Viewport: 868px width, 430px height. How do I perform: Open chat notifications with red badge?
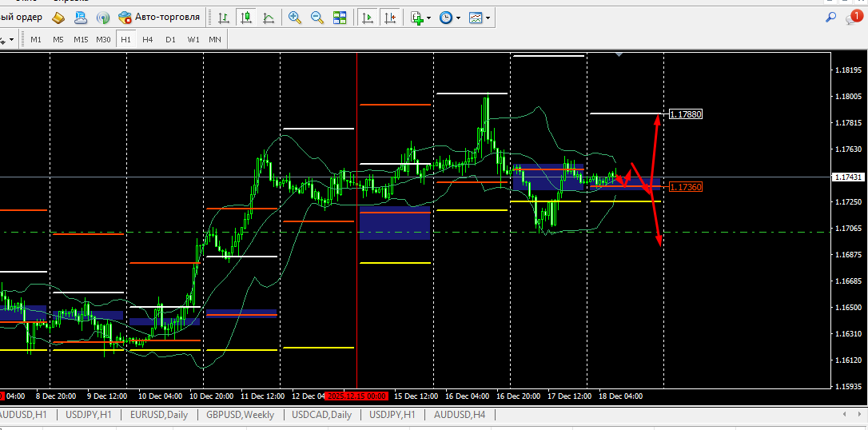click(853, 17)
